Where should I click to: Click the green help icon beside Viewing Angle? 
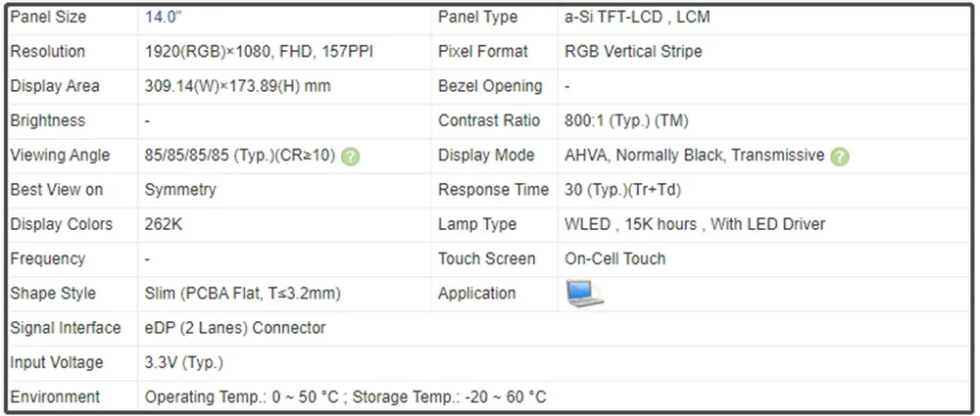[351, 157]
